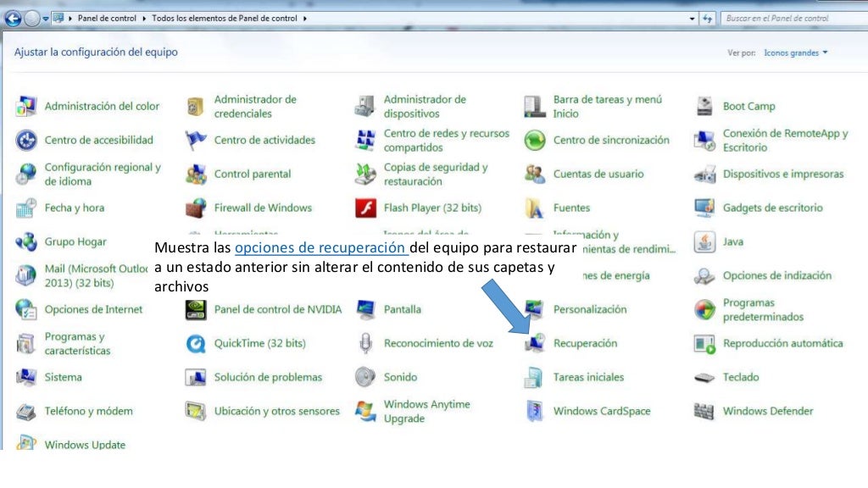The image size is (868, 488).
Task: Open Cuentas de usuario icon
Action: click(x=535, y=175)
